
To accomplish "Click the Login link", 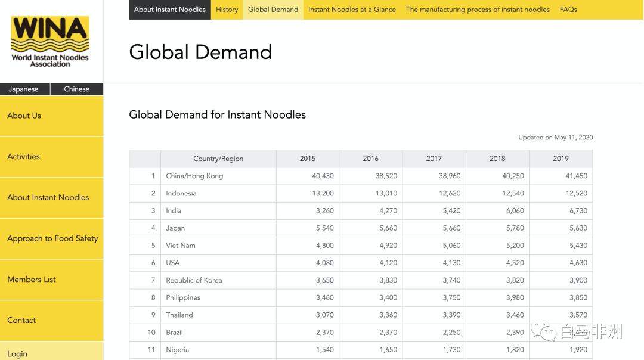I will coord(17,353).
